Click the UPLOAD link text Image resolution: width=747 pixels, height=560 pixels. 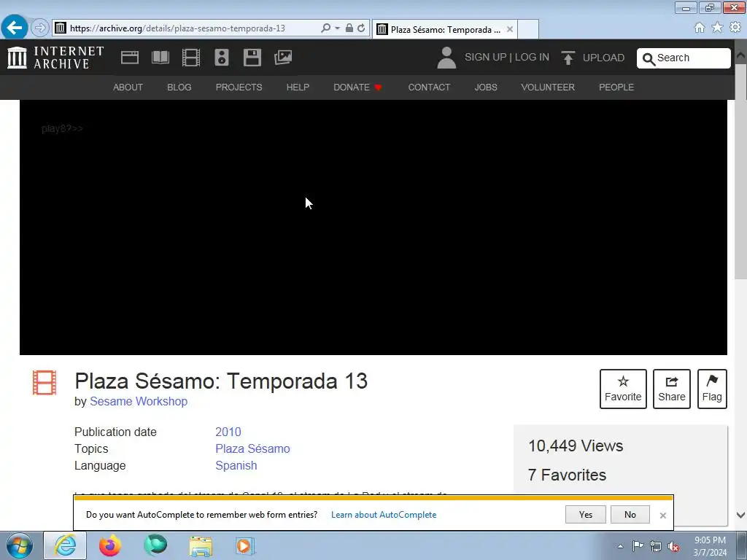[x=603, y=58]
